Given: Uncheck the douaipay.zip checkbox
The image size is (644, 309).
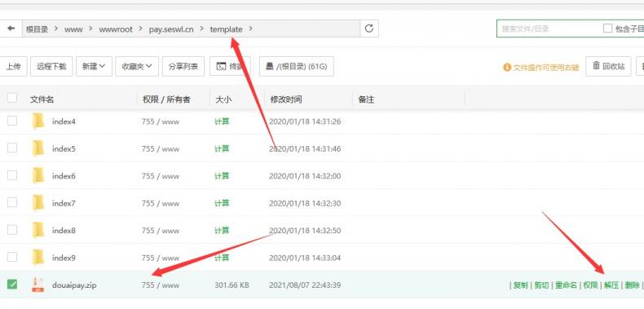Looking at the screenshot, I should click(12, 284).
